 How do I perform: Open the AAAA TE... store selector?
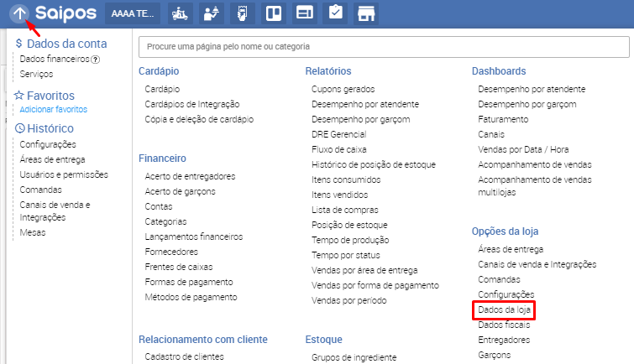pos(134,13)
